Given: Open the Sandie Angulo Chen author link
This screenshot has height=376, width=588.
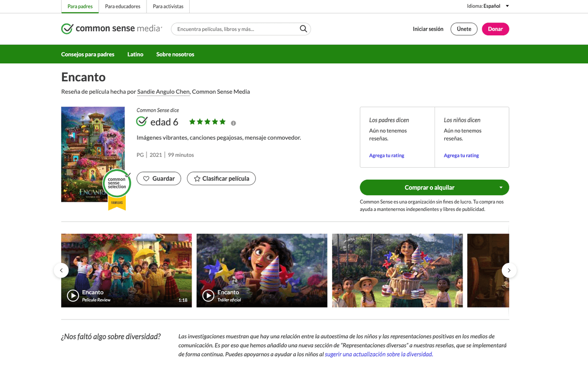Looking at the screenshot, I should (x=163, y=91).
